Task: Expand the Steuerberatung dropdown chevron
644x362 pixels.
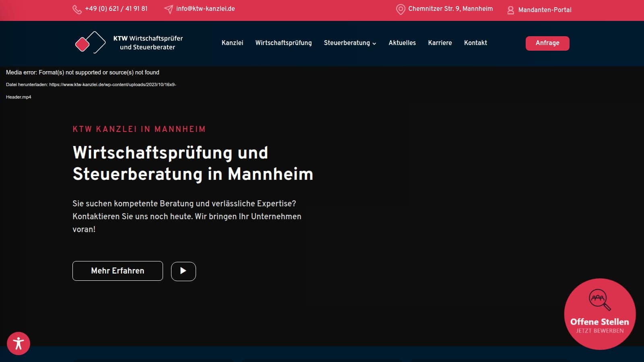Action: click(374, 43)
